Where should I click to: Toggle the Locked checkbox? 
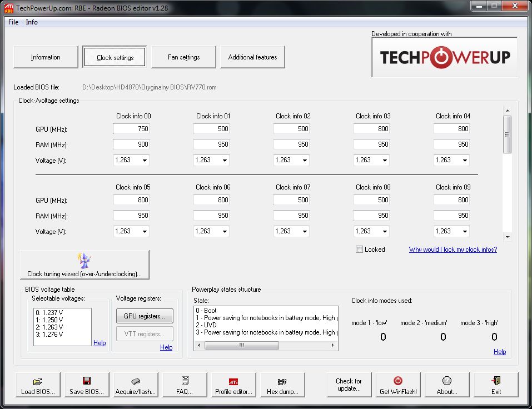pos(359,250)
